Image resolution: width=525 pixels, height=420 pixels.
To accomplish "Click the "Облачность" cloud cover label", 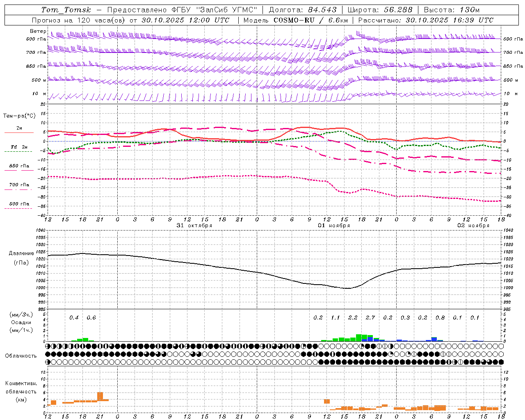I will 21,356.
